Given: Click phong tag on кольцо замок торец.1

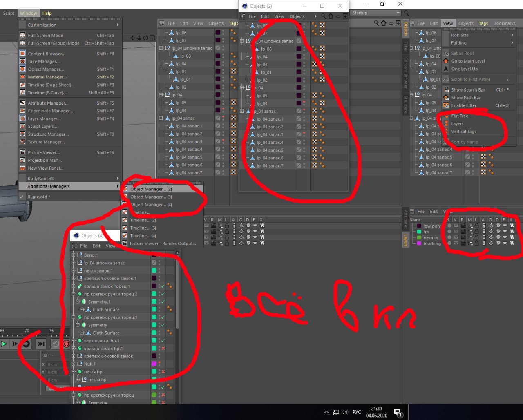Looking at the screenshot, I should click(169, 286).
